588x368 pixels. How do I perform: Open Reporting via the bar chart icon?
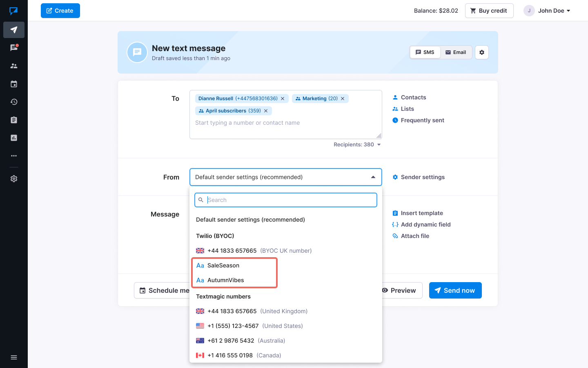(x=13, y=137)
